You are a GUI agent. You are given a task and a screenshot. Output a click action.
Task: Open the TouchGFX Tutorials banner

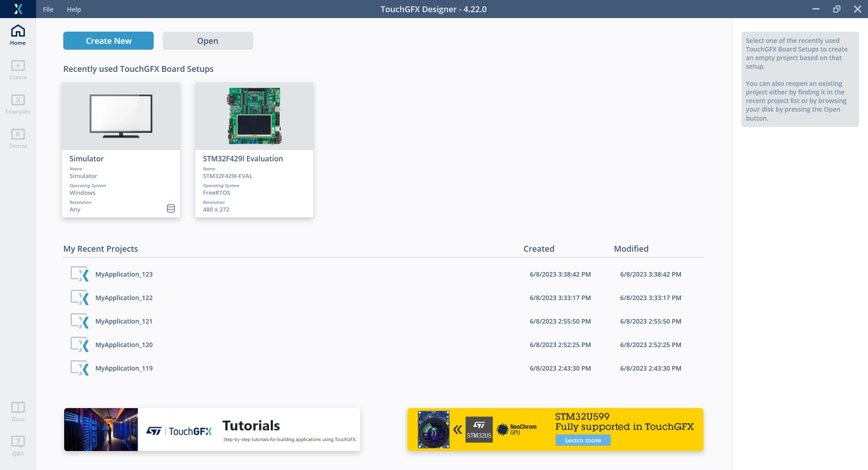(212, 429)
